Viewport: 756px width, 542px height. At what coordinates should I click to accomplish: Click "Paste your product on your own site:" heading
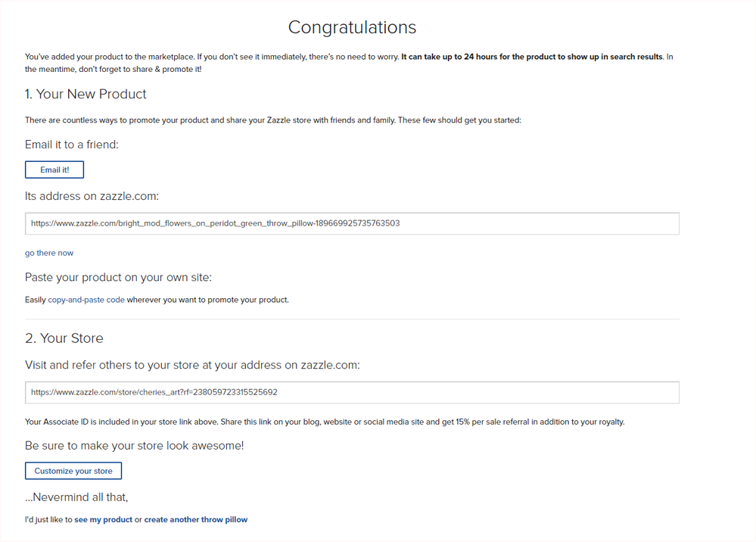(119, 277)
